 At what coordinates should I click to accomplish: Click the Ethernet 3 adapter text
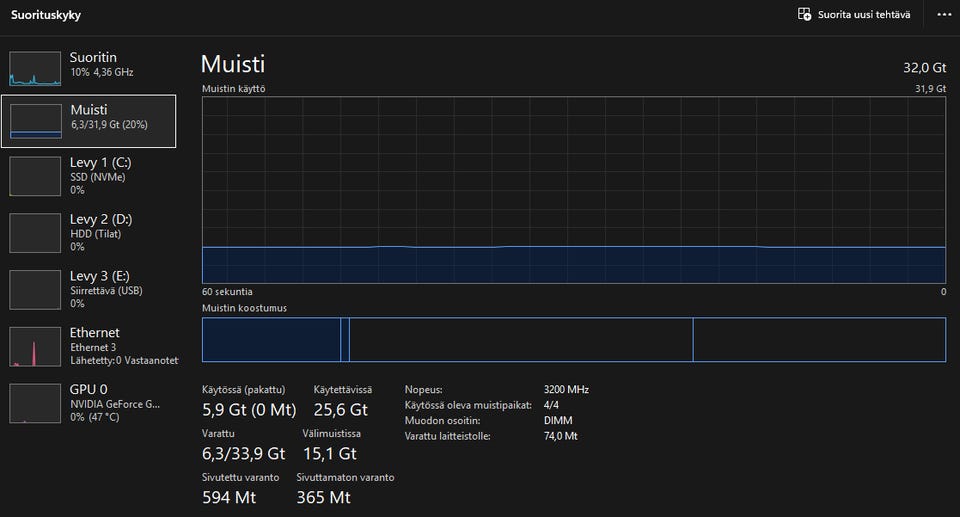pos(93,347)
